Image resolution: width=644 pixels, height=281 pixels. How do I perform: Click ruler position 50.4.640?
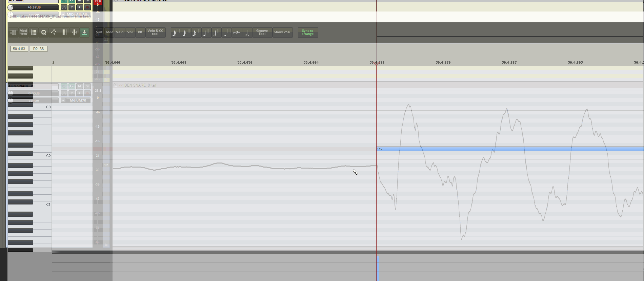pos(113,63)
